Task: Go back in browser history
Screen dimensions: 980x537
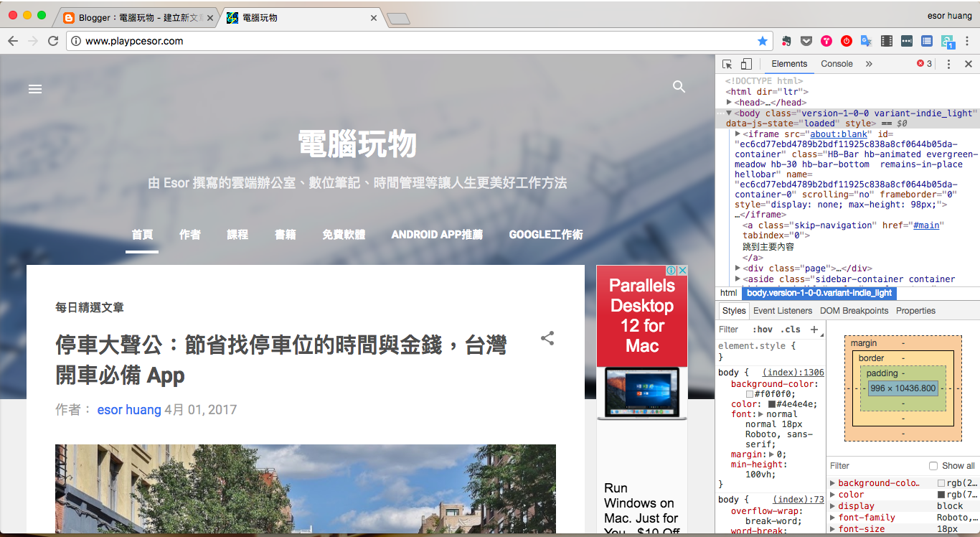Action: click(13, 41)
